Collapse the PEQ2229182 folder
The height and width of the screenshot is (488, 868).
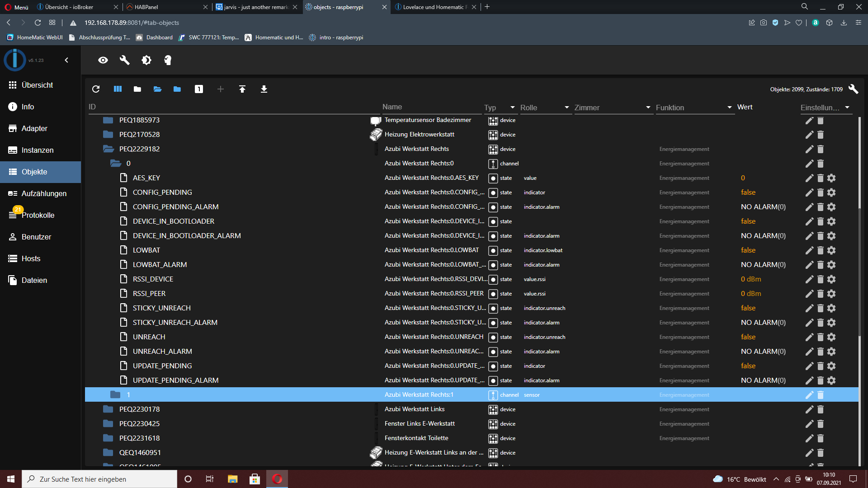(x=108, y=149)
